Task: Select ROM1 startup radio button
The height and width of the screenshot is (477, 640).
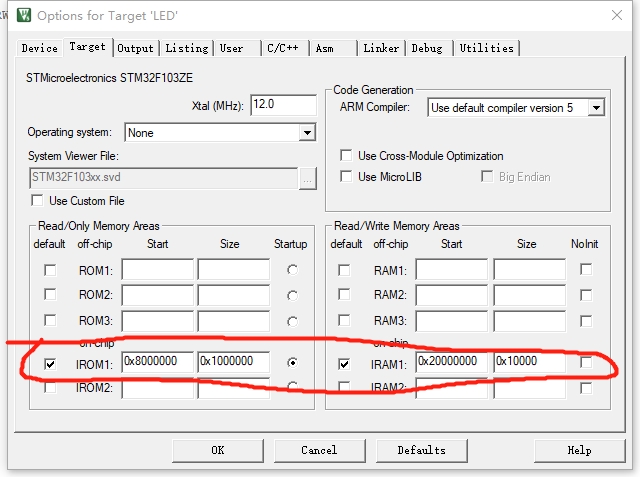Action: coord(292,270)
